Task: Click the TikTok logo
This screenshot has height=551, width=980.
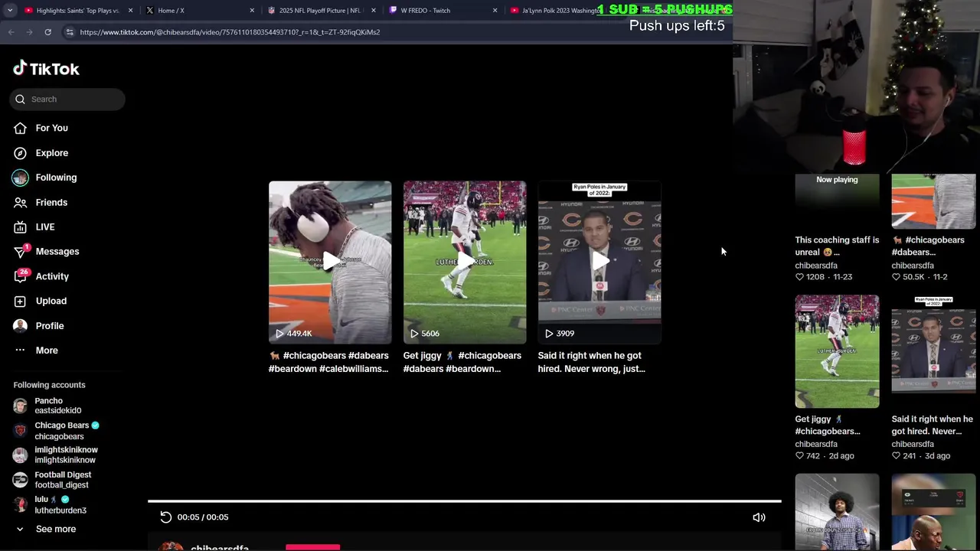Action: pyautogui.click(x=46, y=69)
